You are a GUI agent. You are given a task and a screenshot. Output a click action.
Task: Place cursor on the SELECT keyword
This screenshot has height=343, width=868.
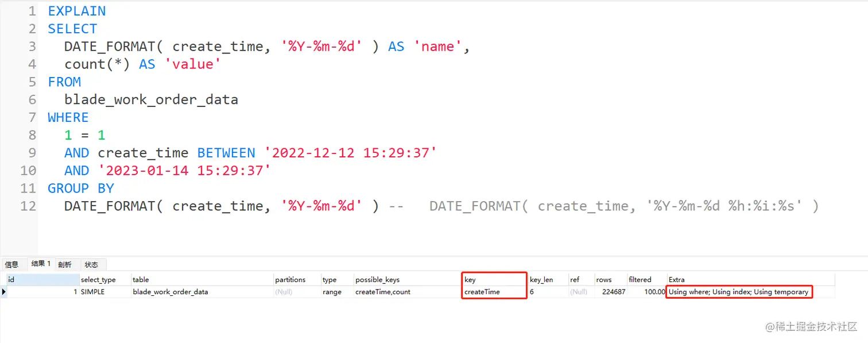(72, 29)
